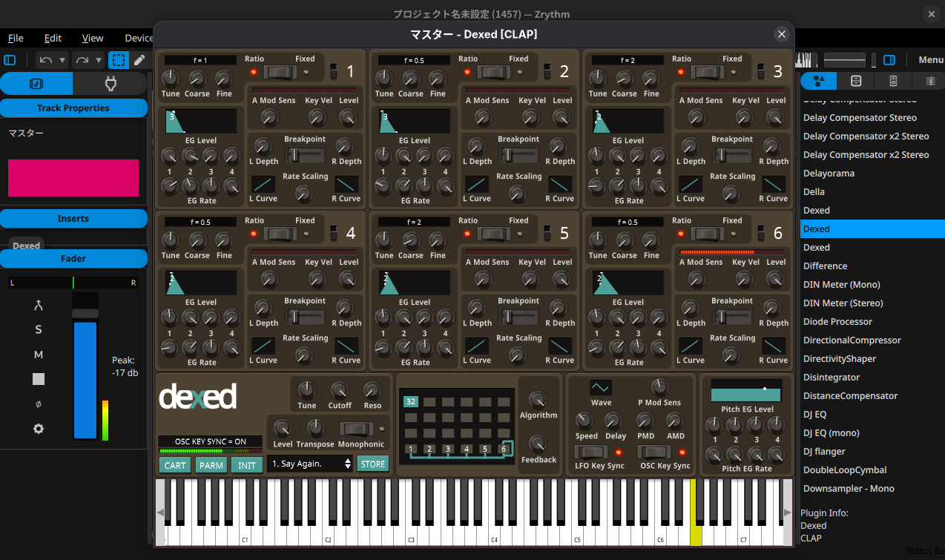This screenshot has width=945, height=560.
Task: Toggle the OSC Key Sync switch
Action: pos(655,452)
